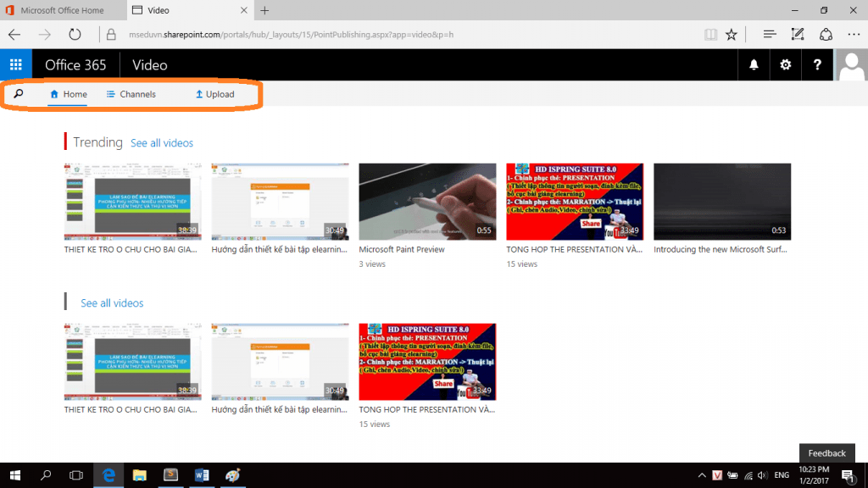Open the Channels navigation tab
The image size is (868, 488).
[x=131, y=94]
